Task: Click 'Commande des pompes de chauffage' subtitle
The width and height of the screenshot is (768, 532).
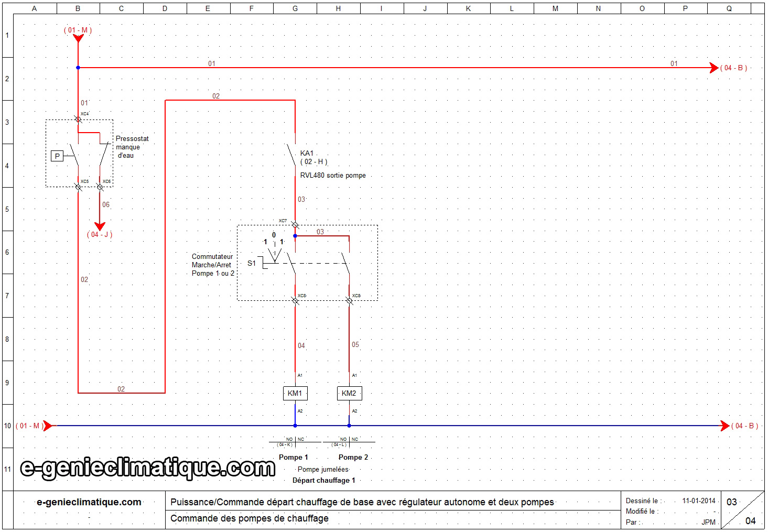Action: [250, 518]
